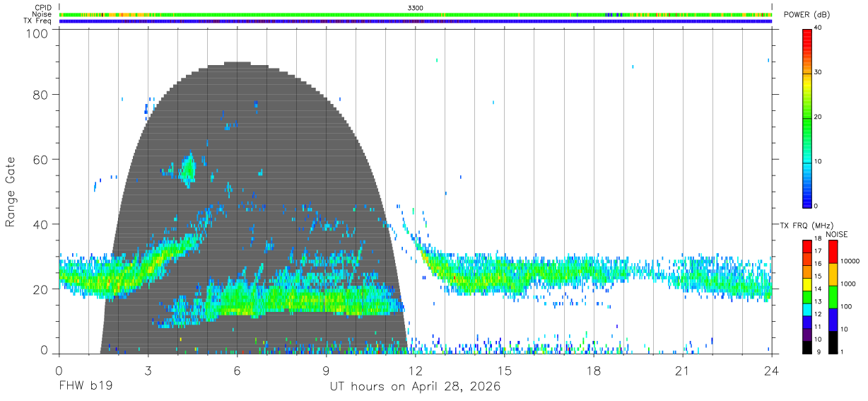
Task: Click the blue TX Freq strip above plot
Action: [416, 21]
